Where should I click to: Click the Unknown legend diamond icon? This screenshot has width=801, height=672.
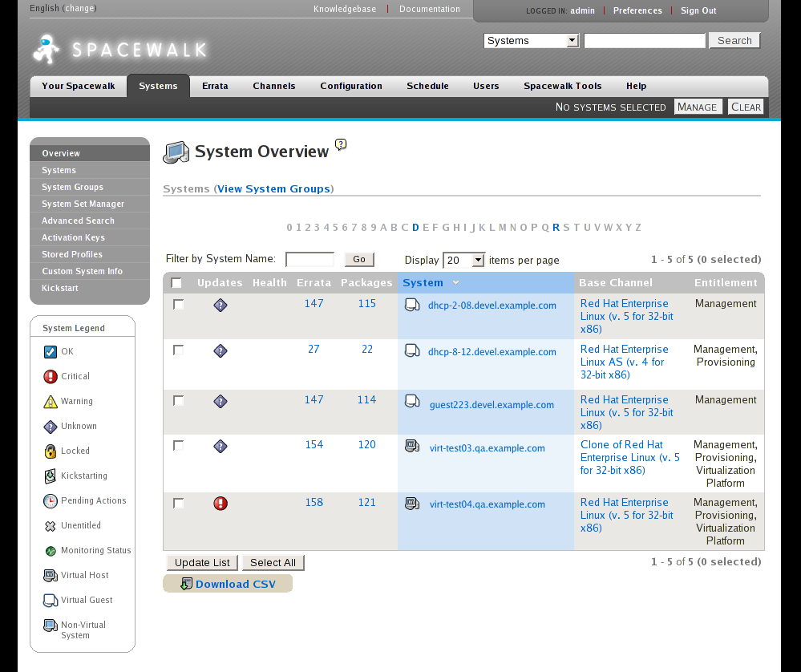(x=50, y=426)
